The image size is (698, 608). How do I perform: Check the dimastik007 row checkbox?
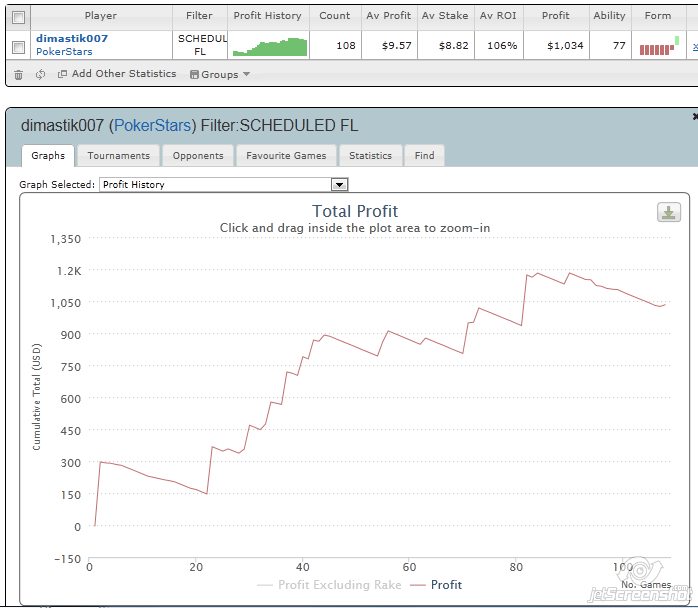point(18,45)
